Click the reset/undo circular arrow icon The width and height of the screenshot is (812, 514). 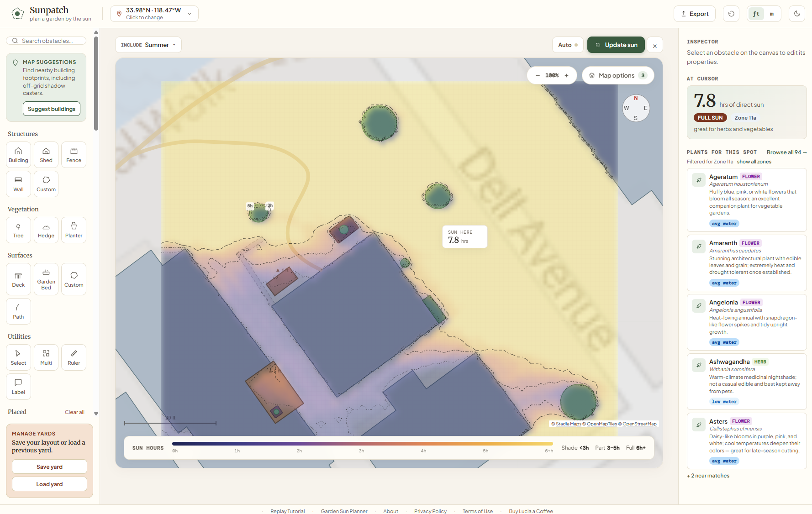tap(731, 14)
